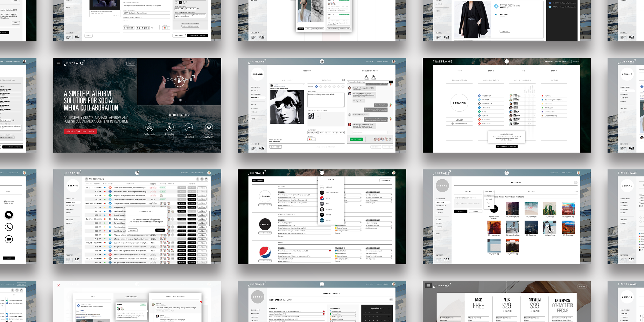Select the Team Publishing feature icon
The width and height of the screenshot is (644, 322).
coord(189,127)
